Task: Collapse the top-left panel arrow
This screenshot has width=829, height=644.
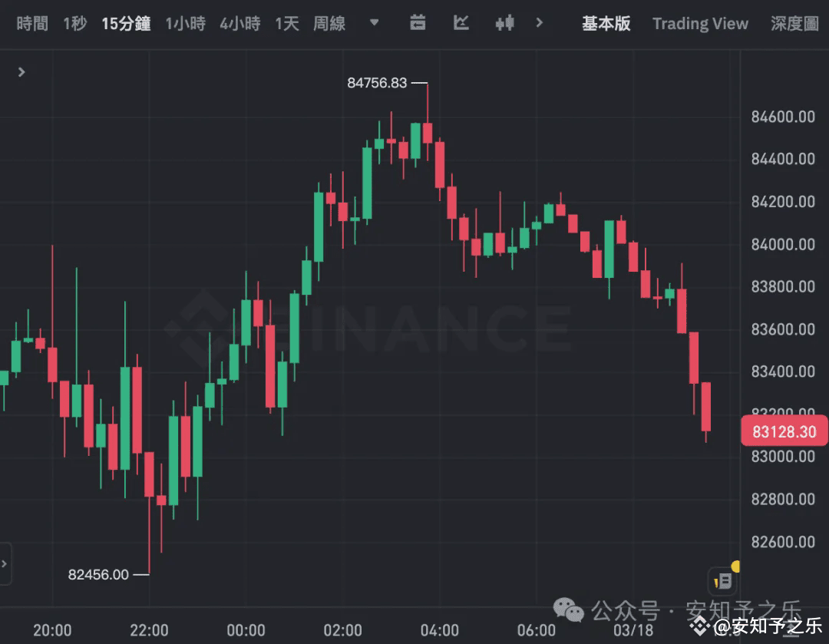Action: (21, 72)
